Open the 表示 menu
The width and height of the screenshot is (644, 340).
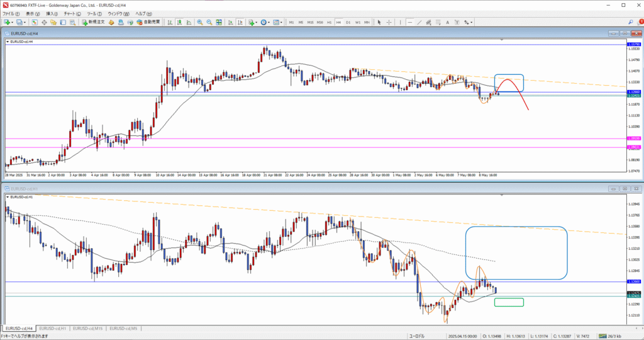pos(33,14)
